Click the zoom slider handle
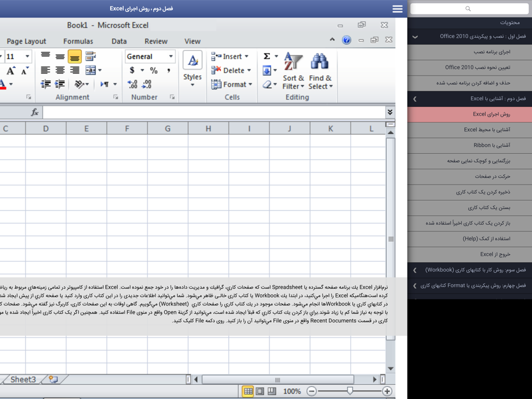 pos(350,391)
